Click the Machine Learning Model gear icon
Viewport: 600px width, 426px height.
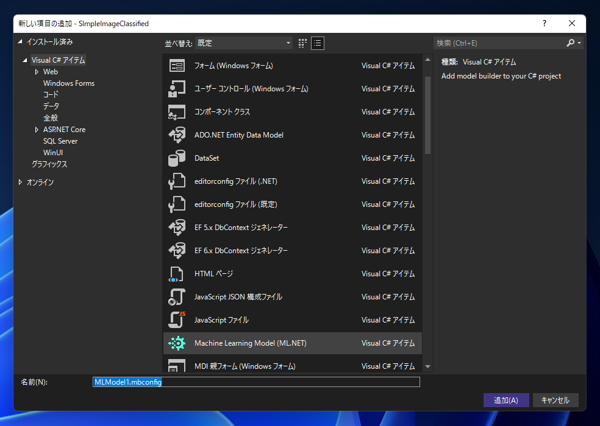[177, 343]
